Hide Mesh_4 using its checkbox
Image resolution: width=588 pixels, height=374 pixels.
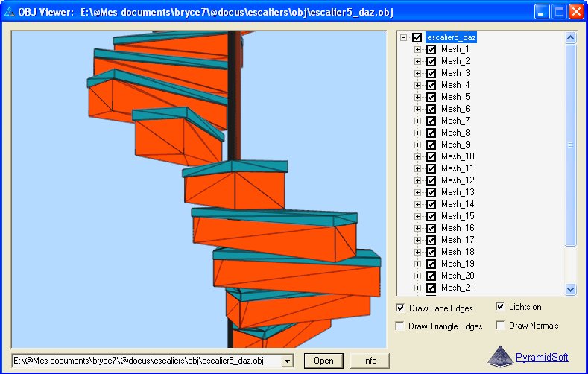[x=431, y=85]
